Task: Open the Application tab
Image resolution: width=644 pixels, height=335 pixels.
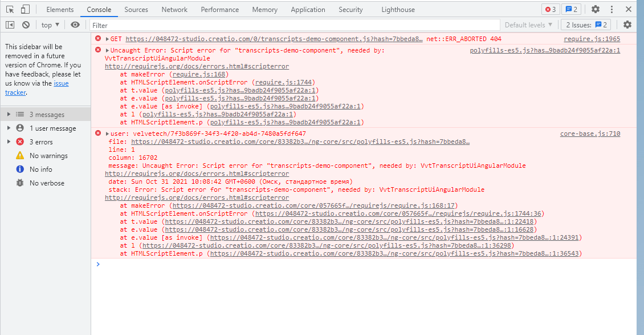Action: pyautogui.click(x=308, y=10)
